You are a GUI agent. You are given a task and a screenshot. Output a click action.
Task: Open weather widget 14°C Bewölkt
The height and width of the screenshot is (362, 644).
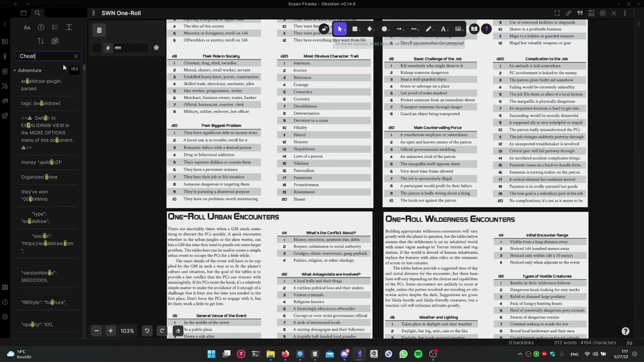19,354
